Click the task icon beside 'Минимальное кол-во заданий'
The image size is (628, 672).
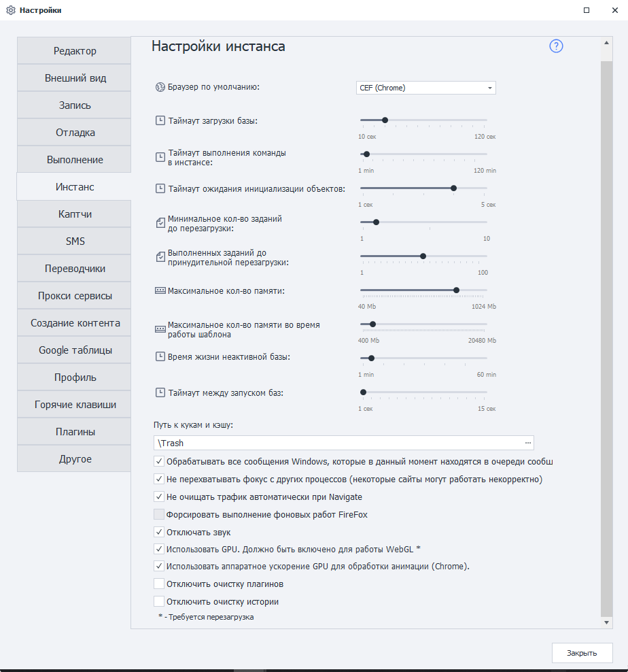pos(160,222)
